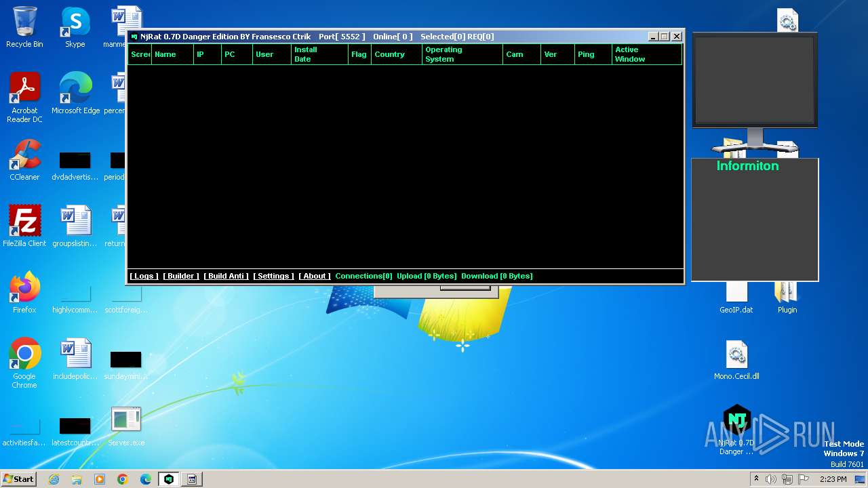Open the Firefox desktop shortcut

click(x=24, y=293)
